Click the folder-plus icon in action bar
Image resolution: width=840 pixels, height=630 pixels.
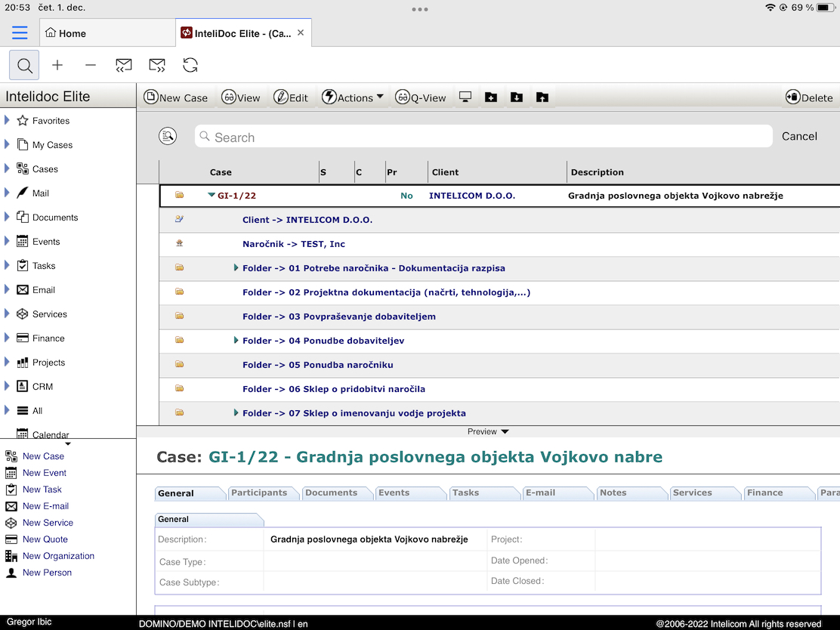(491, 97)
